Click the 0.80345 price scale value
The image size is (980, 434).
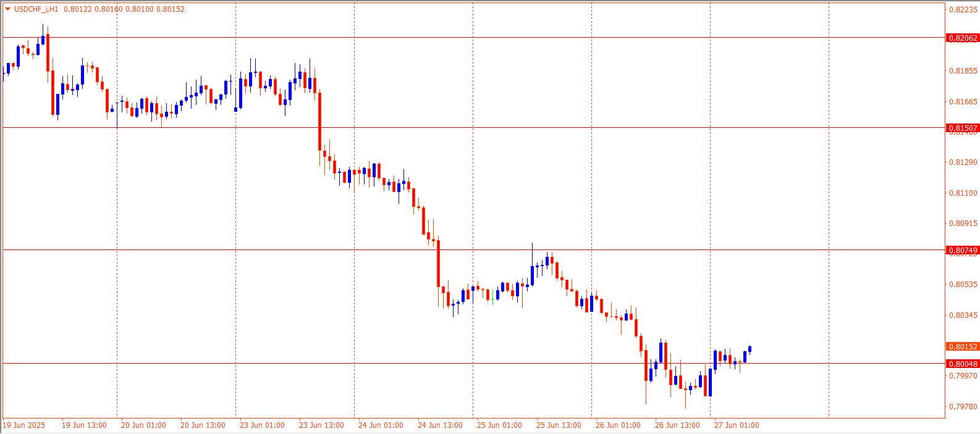click(x=963, y=315)
